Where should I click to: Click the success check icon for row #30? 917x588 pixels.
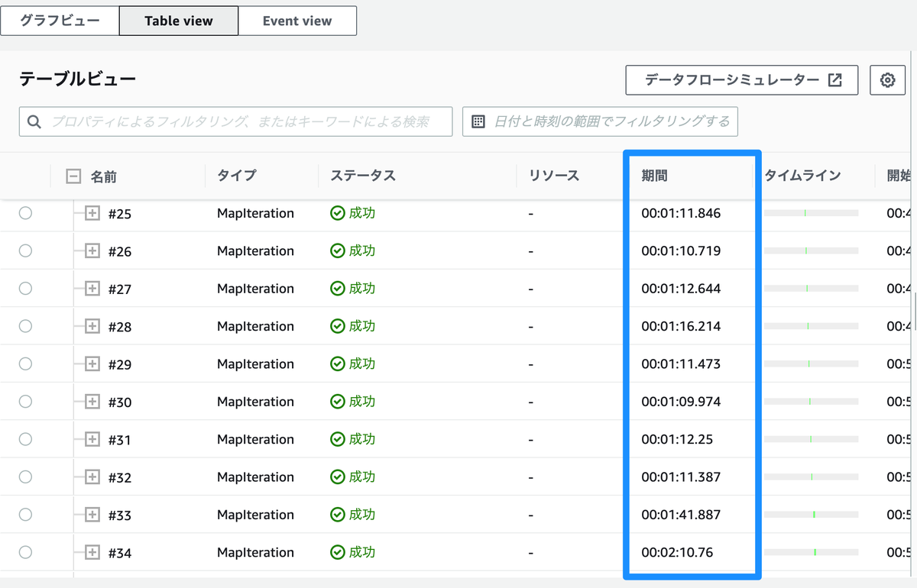pos(338,401)
